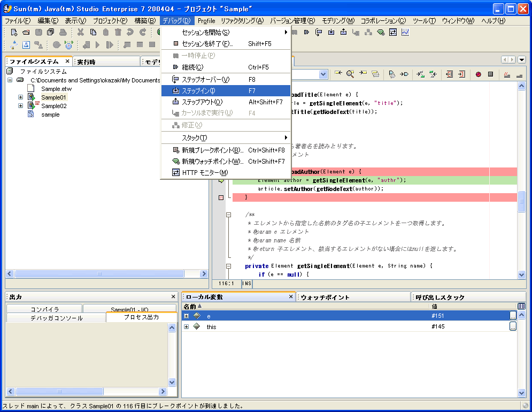
Task: Click the comment lines editor icon
Action: tap(507, 74)
